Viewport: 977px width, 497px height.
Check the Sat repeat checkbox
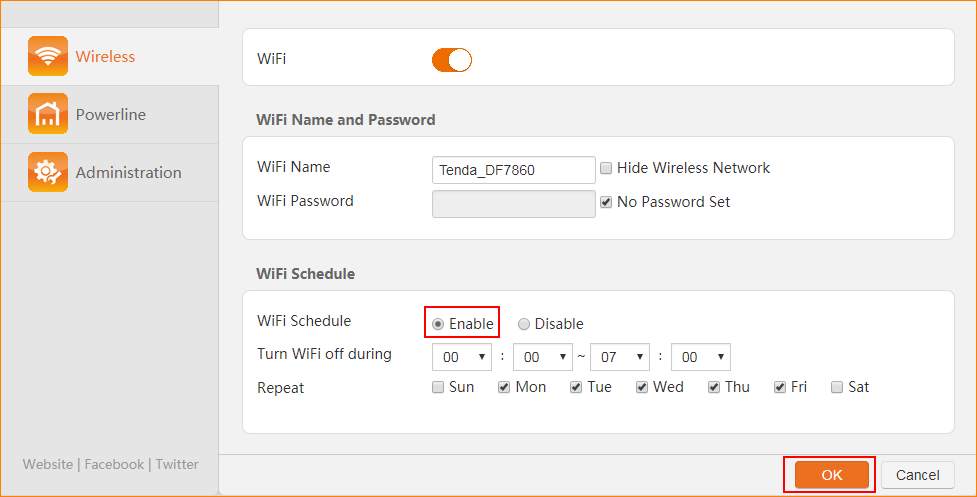coord(836,388)
